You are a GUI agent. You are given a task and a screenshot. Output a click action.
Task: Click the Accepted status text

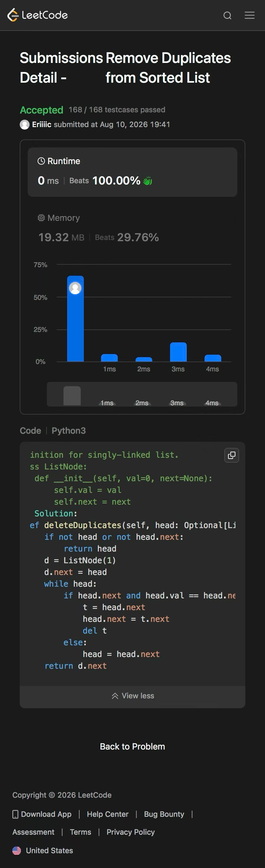tap(41, 110)
